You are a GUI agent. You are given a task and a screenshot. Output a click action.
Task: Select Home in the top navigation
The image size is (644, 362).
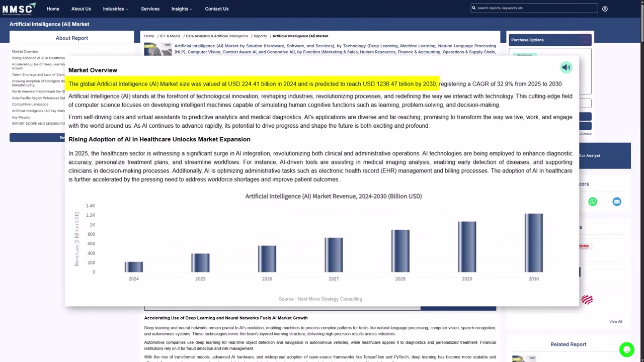(x=53, y=9)
